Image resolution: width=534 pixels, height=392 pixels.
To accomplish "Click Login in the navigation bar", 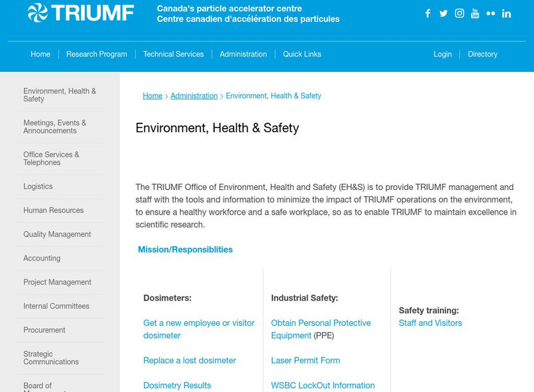I will click(x=443, y=54).
